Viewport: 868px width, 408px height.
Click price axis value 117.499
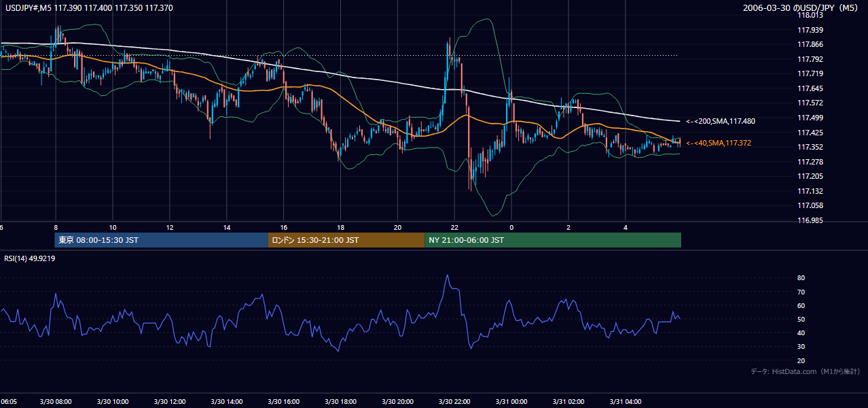[x=811, y=118]
